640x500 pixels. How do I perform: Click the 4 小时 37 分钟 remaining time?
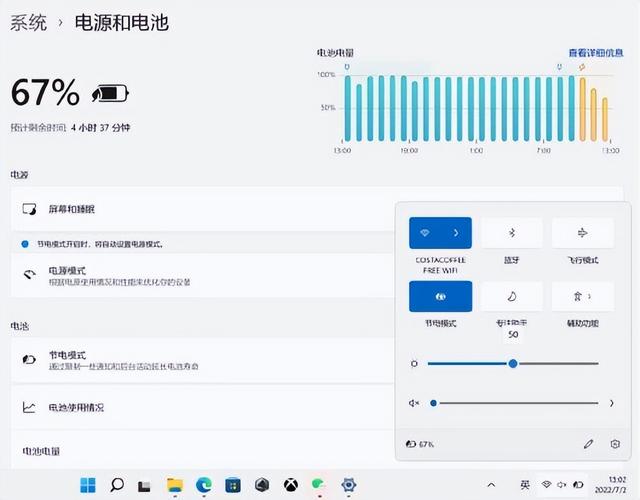coord(100,128)
